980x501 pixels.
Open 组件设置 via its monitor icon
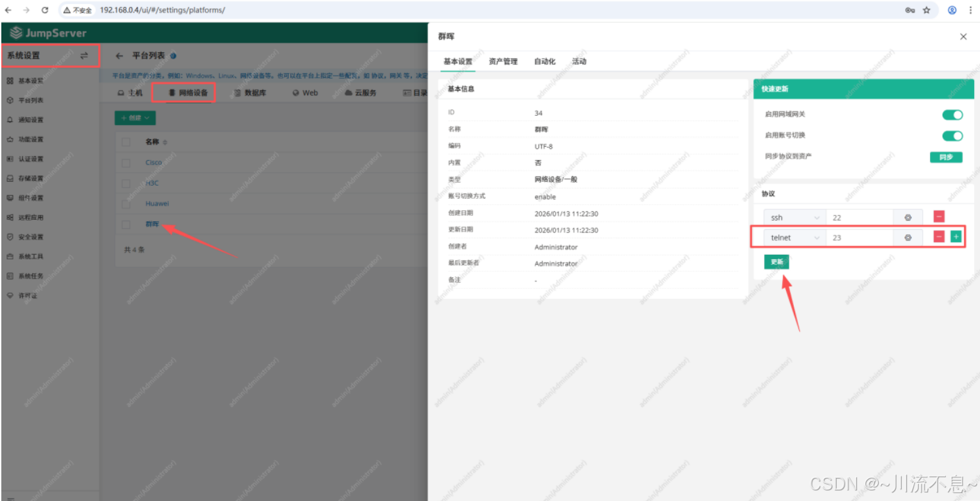coord(10,198)
